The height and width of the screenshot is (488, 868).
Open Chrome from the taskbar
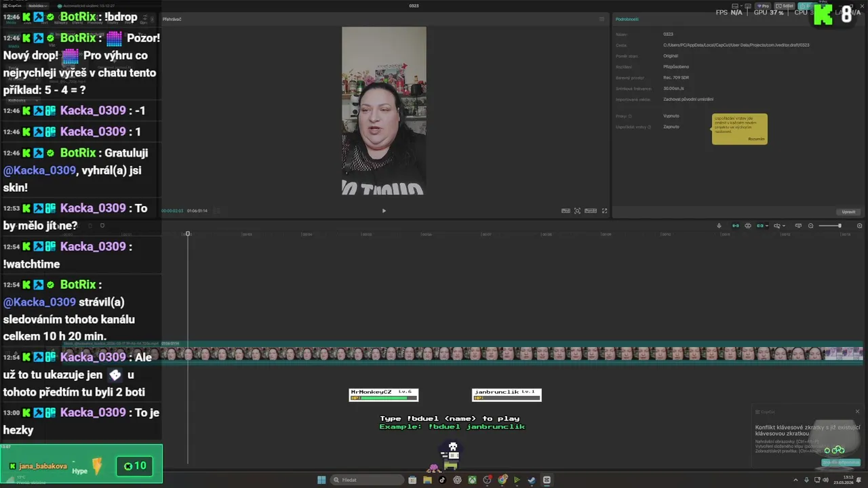pyautogui.click(x=502, y=480)
